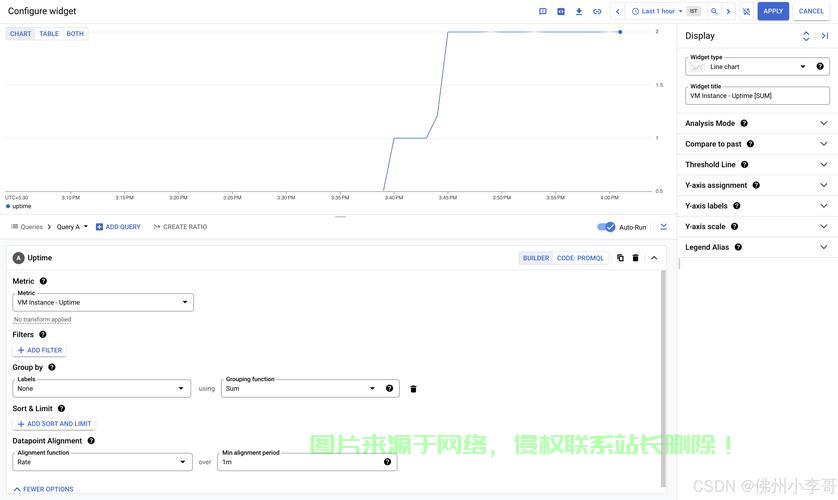Toggle the Auto-Run switch
Screen dimensions: 838x500
606,227
